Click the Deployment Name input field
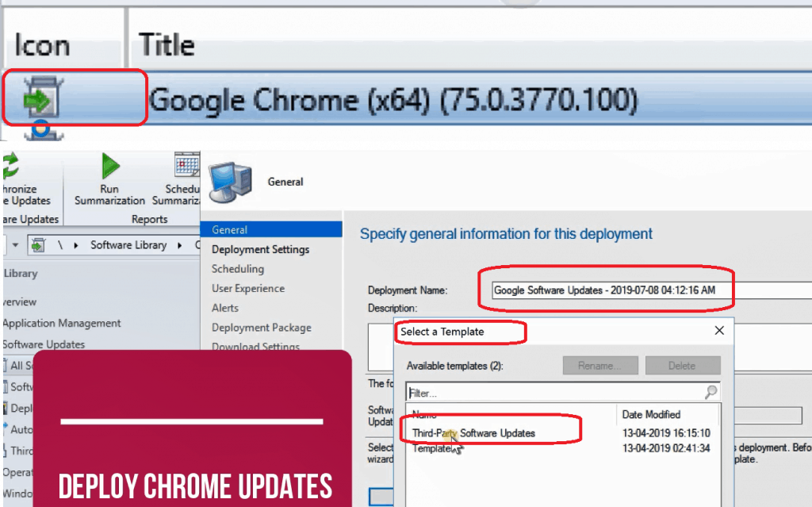This screenshot has width=812, height=507. (x=652, y=290)
